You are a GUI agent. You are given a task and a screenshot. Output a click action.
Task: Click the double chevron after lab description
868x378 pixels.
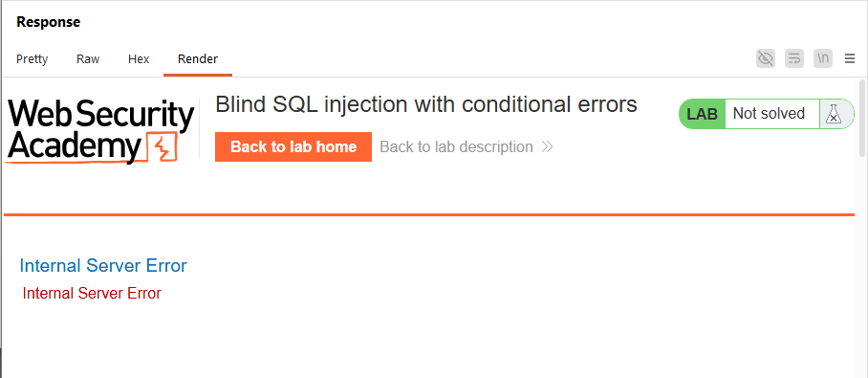tap(547, 146)
